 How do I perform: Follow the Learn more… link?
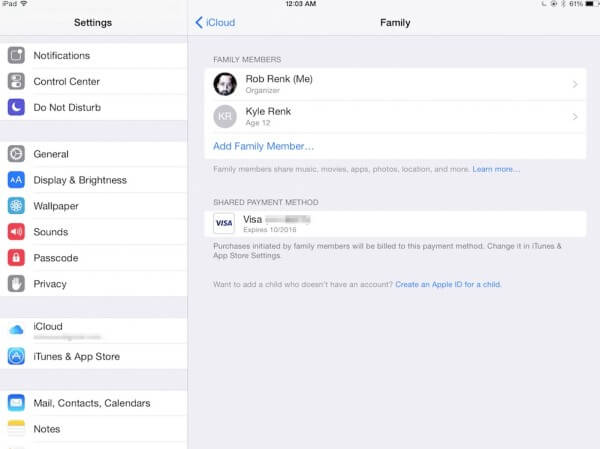496,169
